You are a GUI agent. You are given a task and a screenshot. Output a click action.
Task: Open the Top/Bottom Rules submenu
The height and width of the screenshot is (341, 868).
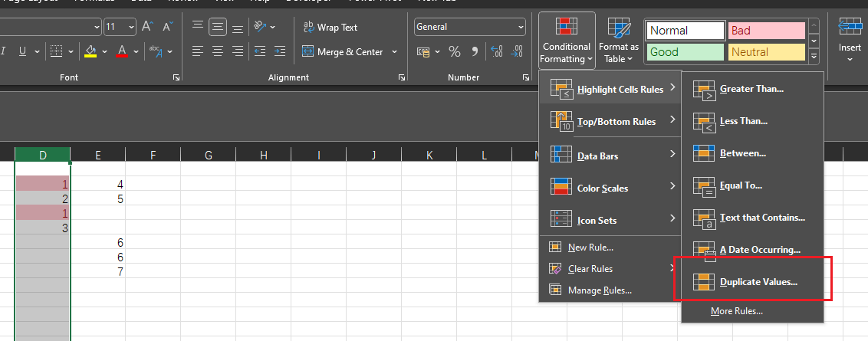(610, 120)
